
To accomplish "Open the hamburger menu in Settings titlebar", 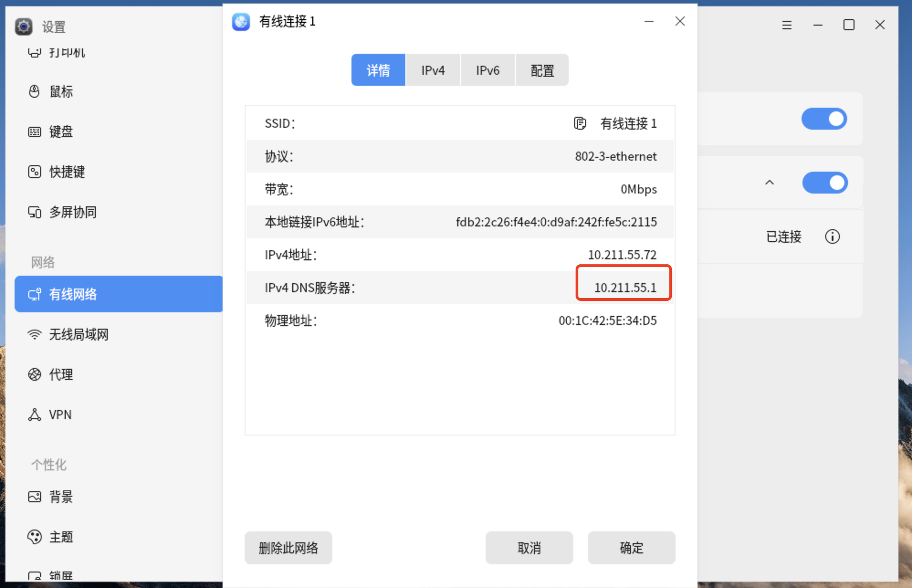I will 786,25.
